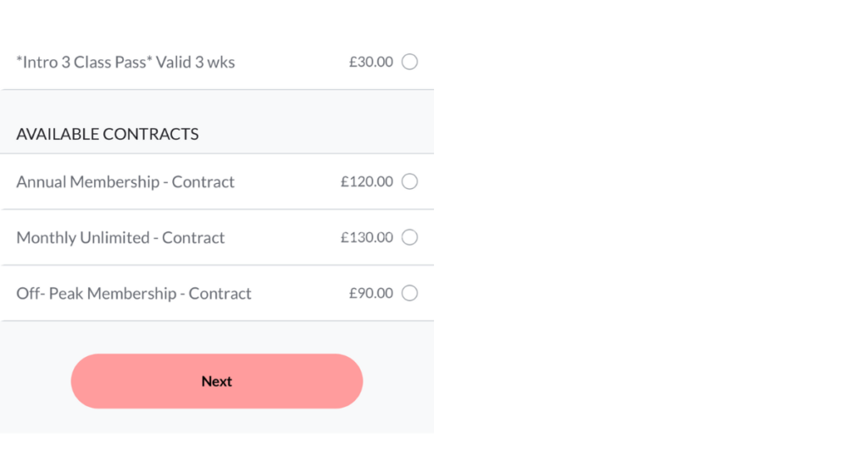Screen dimensions: 868x456
Task: Click the word 'Contract' in the Monthly Unlimited row
Action: [x=193, y=238]
